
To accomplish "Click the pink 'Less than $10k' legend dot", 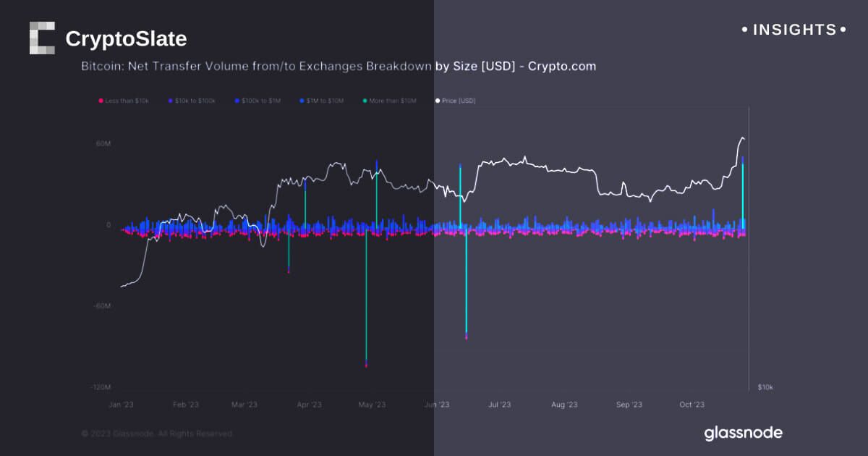I will [101, 101].
